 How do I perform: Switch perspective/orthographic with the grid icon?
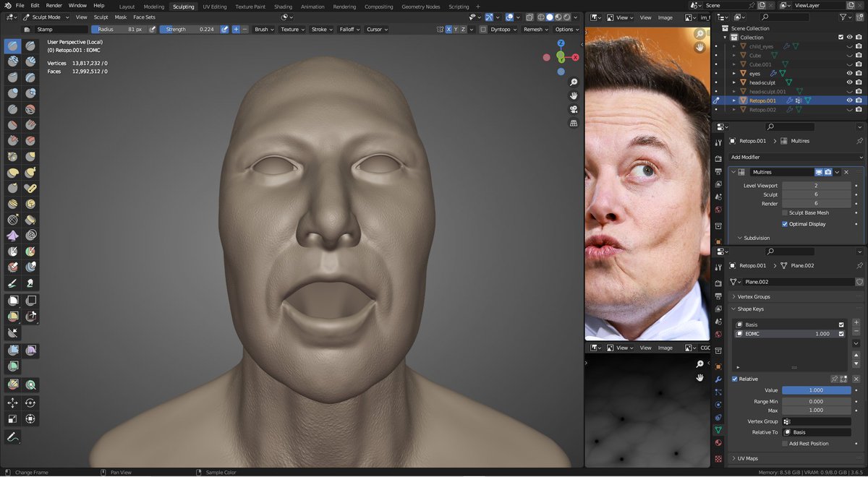click(574, 123)
